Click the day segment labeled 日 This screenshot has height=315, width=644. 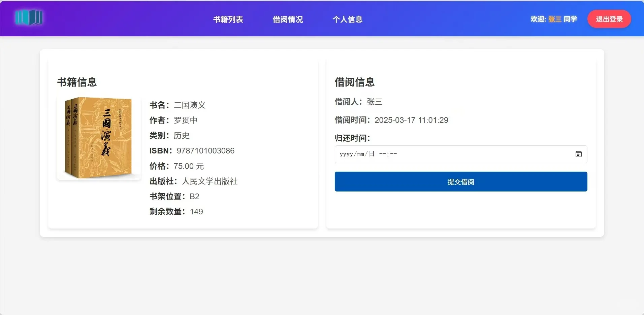(x=372, y=154)
